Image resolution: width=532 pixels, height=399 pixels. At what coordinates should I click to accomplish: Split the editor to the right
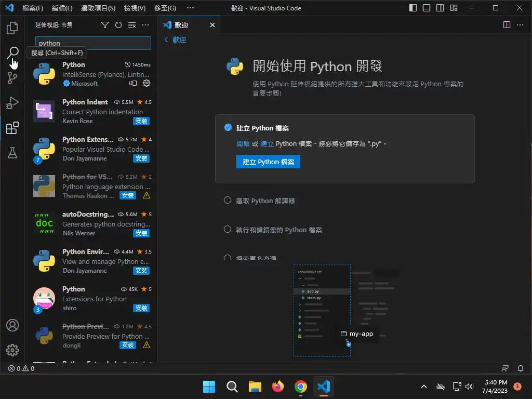(x=507, y=25)
